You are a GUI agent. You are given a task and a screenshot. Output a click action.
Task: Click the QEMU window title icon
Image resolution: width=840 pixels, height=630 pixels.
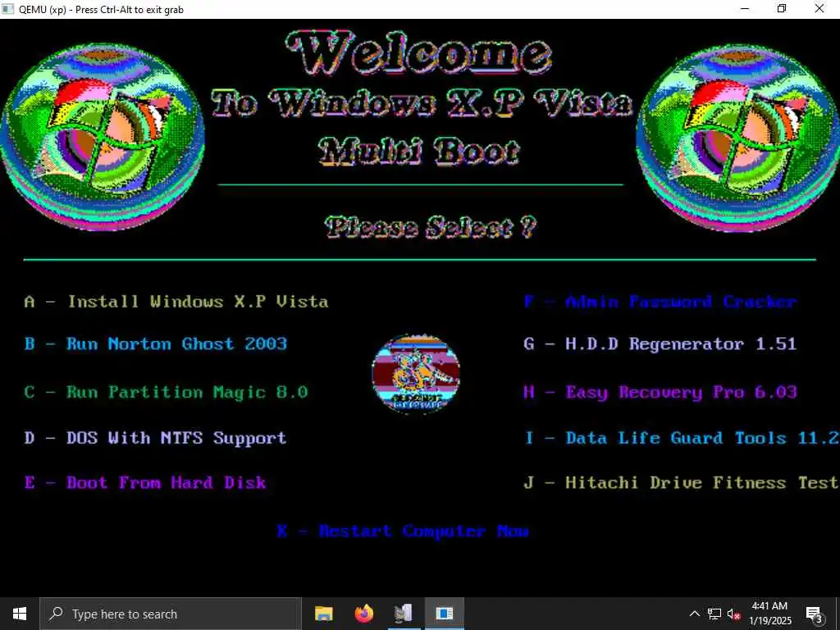tap(7, 8)
